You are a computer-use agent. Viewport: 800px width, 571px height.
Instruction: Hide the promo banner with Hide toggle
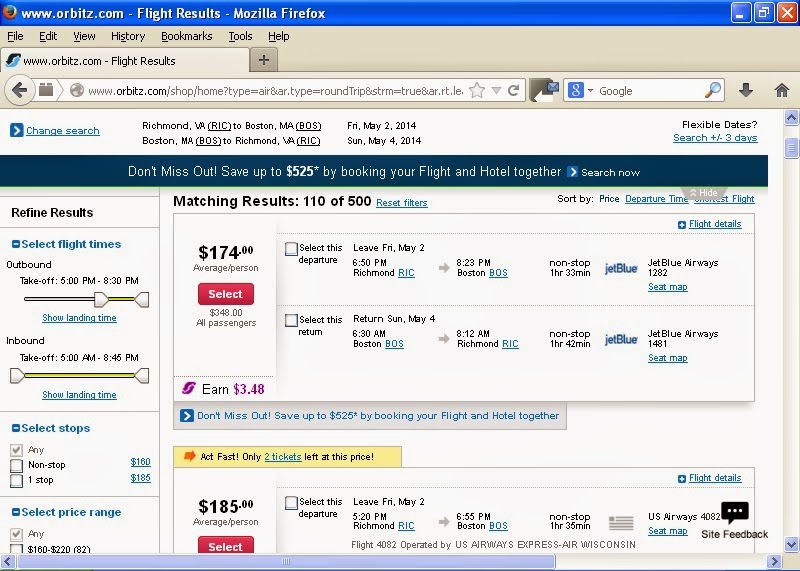[704, 192]
